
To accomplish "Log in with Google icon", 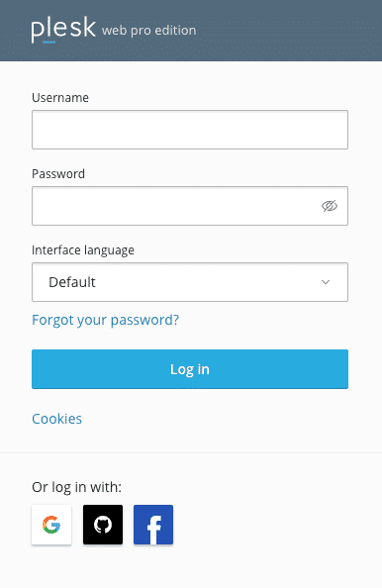I will (x=51, y=525).
